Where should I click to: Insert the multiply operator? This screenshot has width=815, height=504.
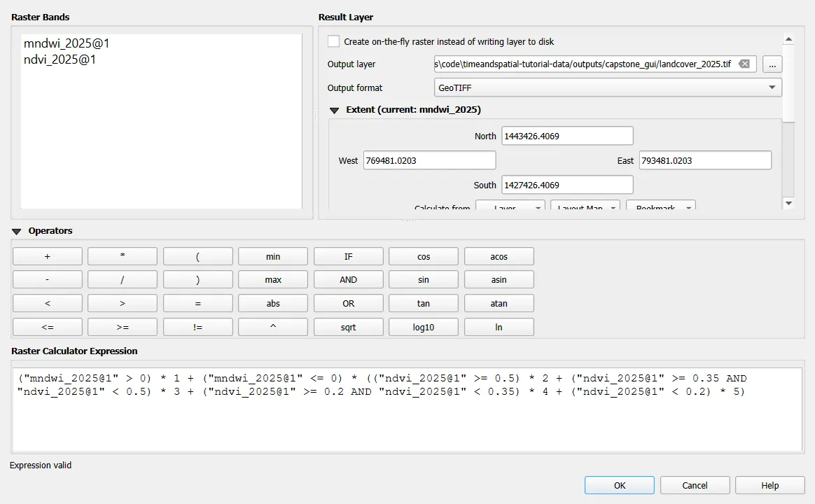123,256
